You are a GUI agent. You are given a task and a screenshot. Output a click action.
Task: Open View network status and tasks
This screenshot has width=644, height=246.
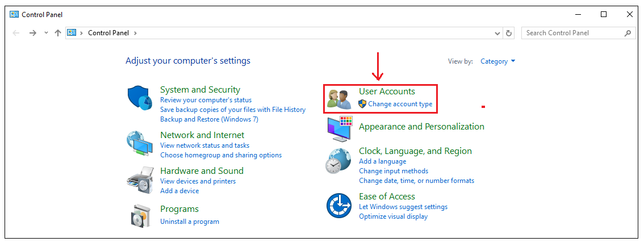pyautogui.click(x=204, y=145)
